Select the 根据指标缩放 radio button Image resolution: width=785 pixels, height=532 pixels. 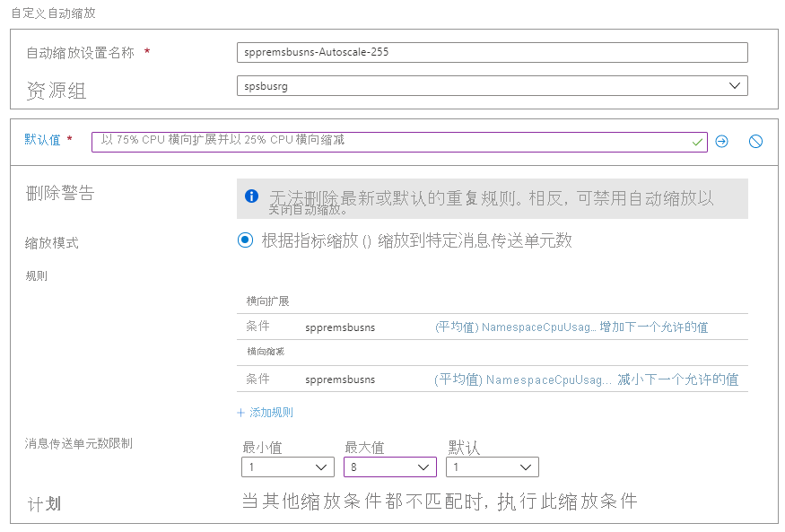(246, 240)
